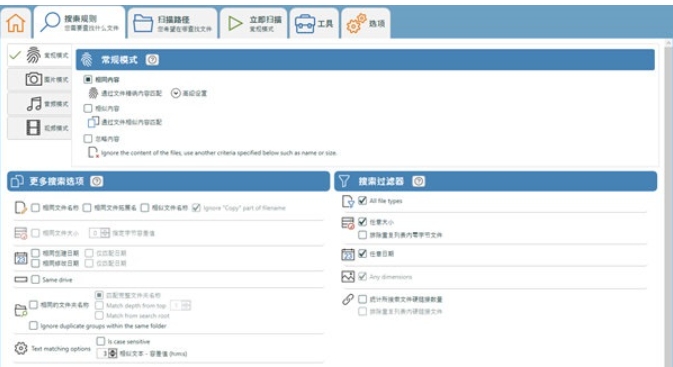Uncheck the All file types checkbox
Viewport: 673px width, 367px height.
click(362, 200)
